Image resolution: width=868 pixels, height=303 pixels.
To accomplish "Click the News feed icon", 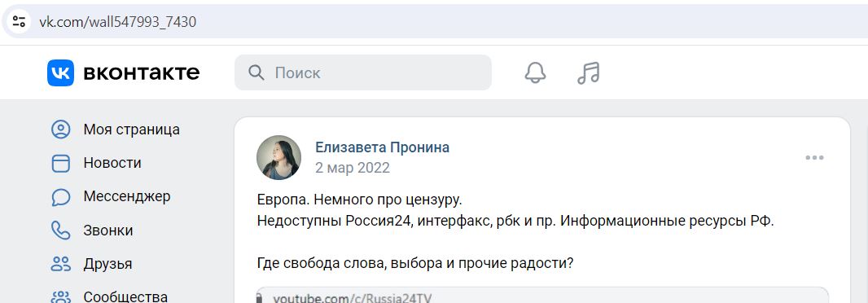I will (61, 164).
